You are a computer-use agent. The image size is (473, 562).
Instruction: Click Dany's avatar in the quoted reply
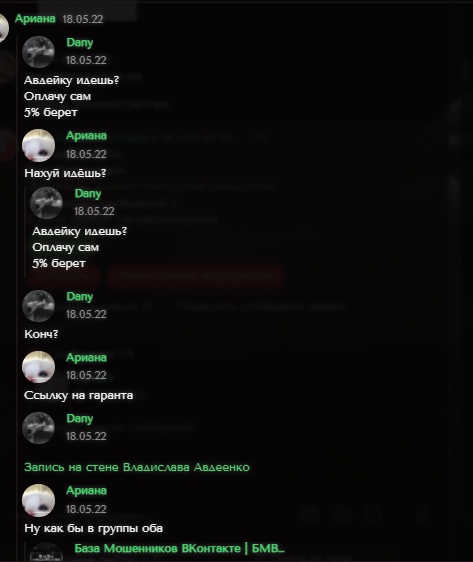click(46, 203)
